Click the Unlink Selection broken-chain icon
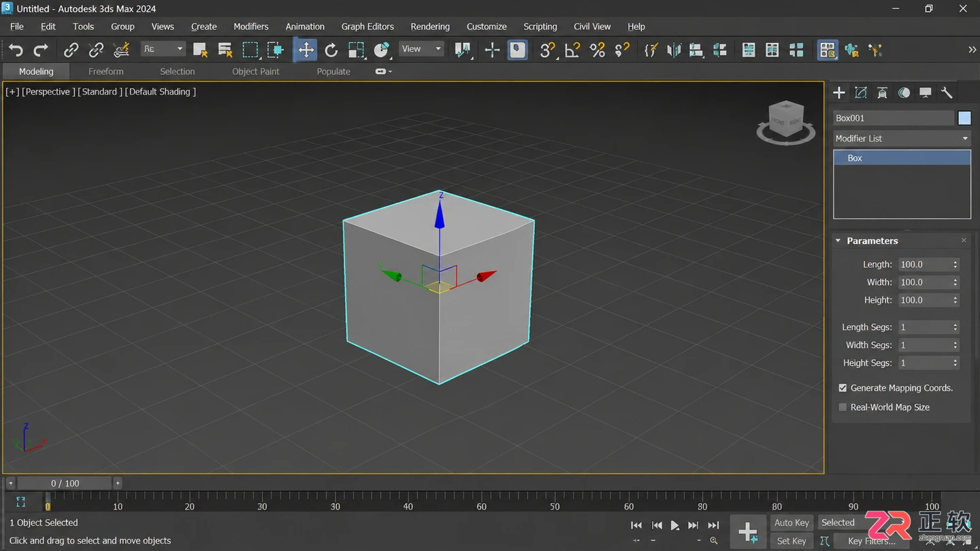The image size is (980, 551). 96,50
